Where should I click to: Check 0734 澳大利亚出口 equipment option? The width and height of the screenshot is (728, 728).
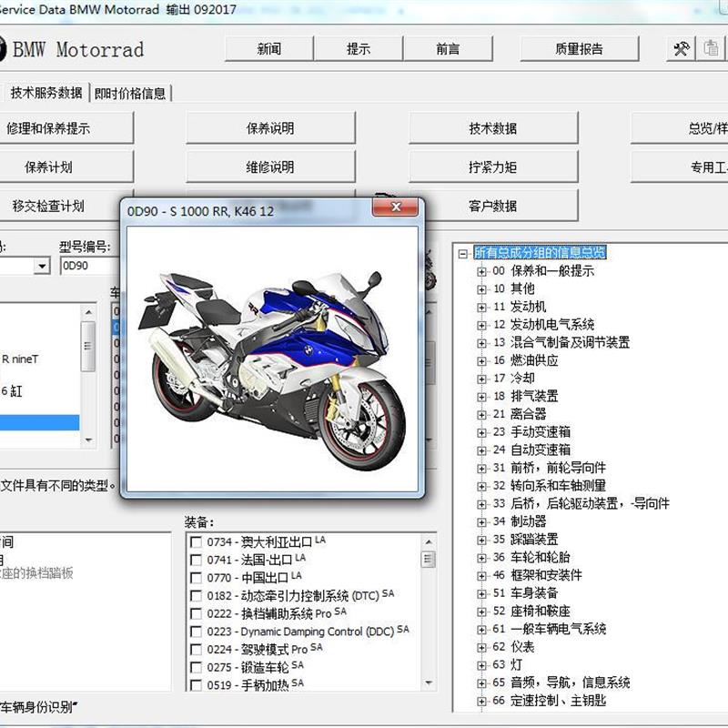click(196, 541)
